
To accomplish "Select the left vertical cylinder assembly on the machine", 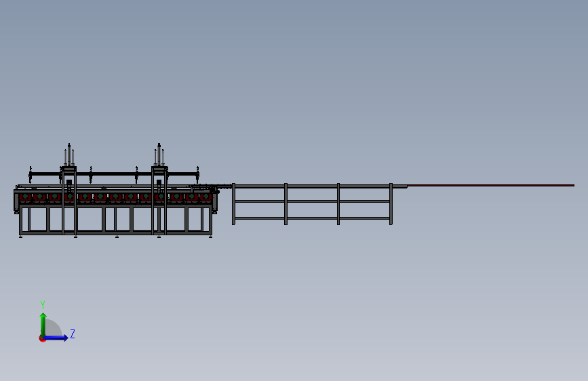I will (x=69, y=155).
